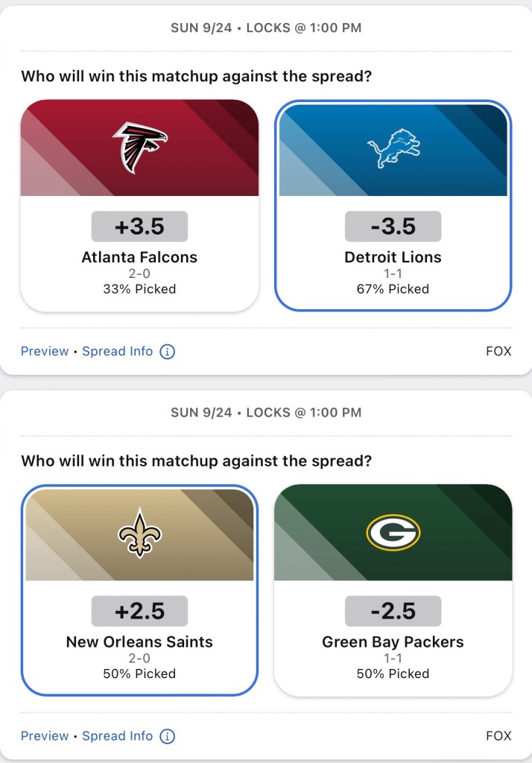532x763 pixels.
Task: Open spread info icon for Saints-Packers game
Action: coord(168,735)
